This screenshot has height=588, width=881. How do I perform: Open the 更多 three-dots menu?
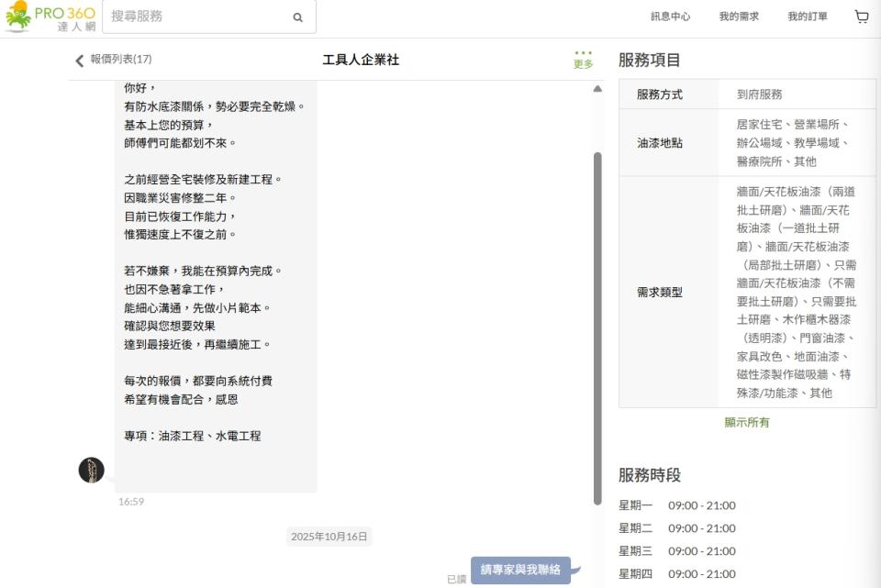583,59
